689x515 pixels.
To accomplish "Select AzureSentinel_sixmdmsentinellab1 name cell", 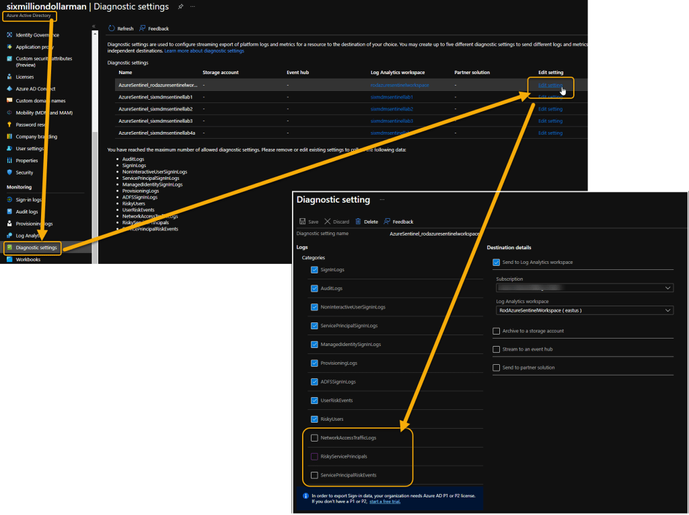I will click(x=155, y=97).
